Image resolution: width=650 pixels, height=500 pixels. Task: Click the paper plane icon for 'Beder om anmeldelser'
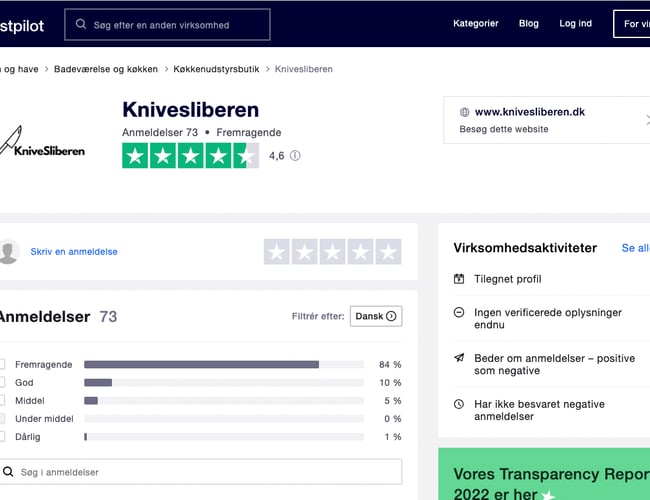[x=459, y=358]
